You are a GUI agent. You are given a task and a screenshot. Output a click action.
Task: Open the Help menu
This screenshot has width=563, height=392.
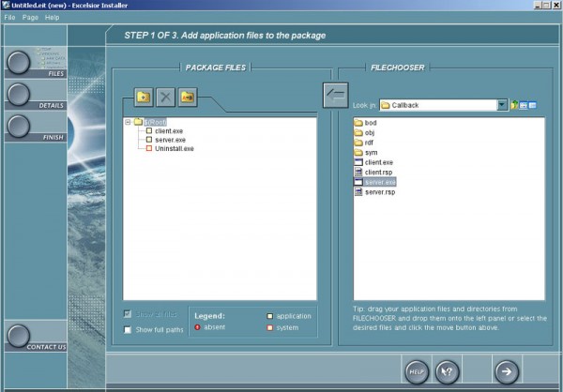click(x=52, y=17)
